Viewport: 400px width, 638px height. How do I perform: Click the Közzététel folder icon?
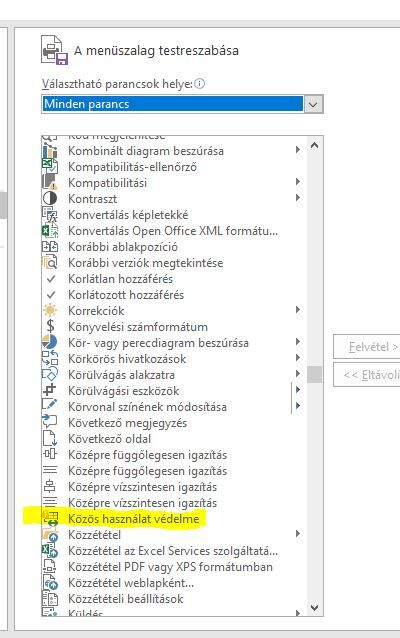[50, 535]
